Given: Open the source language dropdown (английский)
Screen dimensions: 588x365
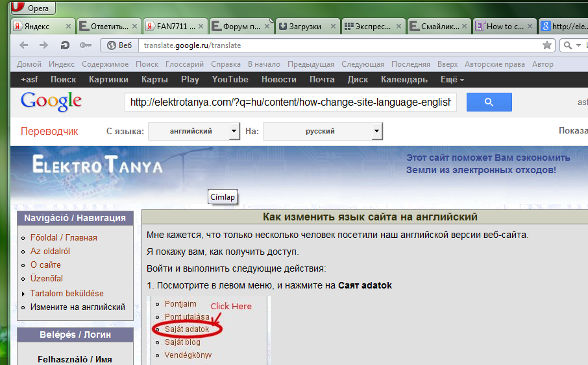Looking at the screenshot, I should [194, 131].
